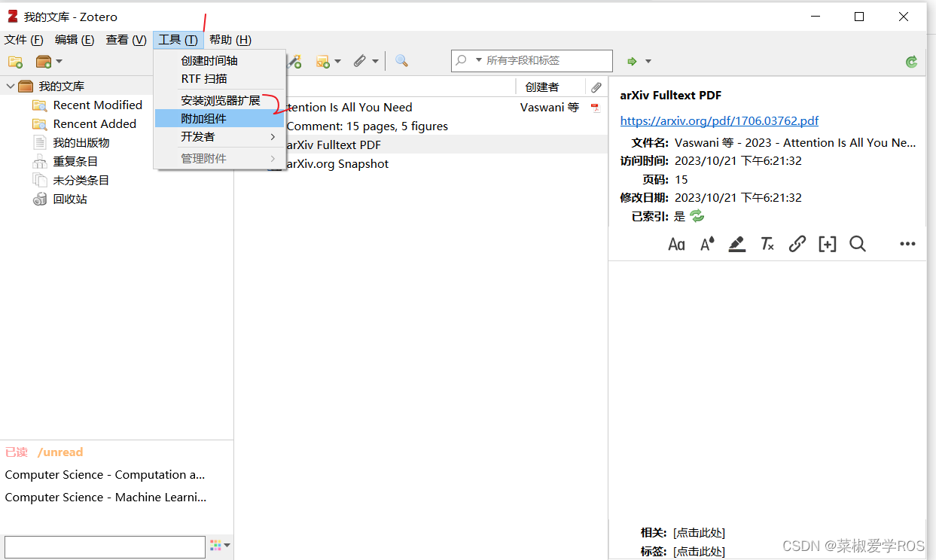Open the 查看 (V) menu

127,40
